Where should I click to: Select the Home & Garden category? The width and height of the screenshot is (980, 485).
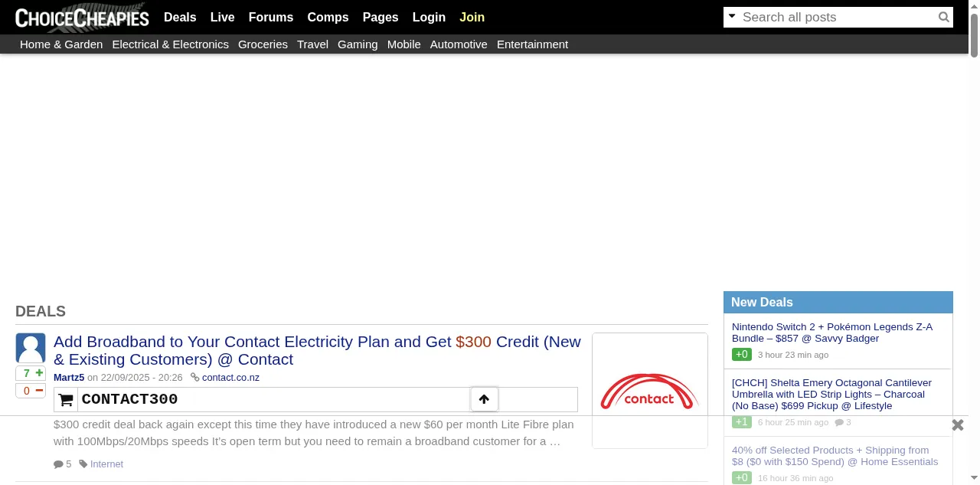point(61,44)
